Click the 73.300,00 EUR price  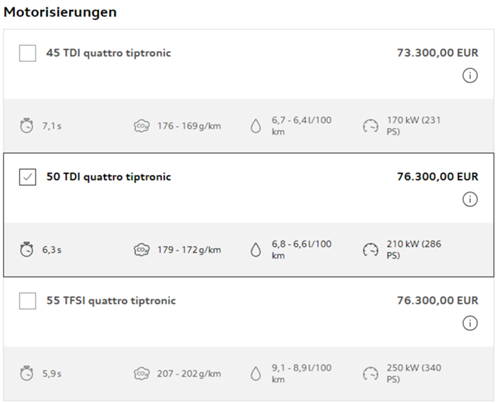tap(437, 53)
